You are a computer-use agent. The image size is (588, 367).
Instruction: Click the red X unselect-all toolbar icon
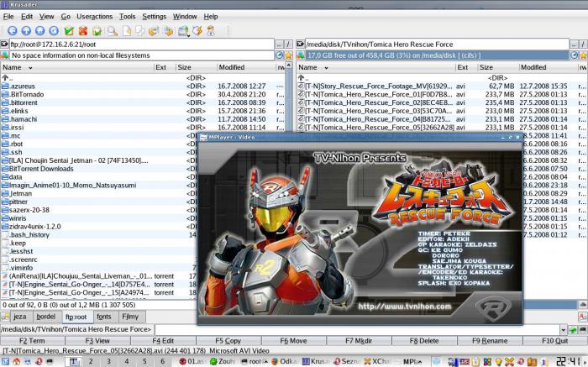83,31
